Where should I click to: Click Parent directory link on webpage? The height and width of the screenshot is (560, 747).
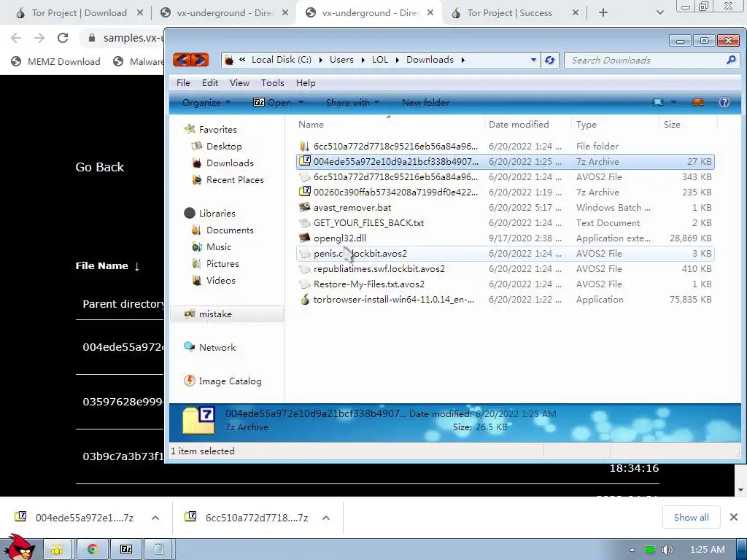tap(123, 304)
